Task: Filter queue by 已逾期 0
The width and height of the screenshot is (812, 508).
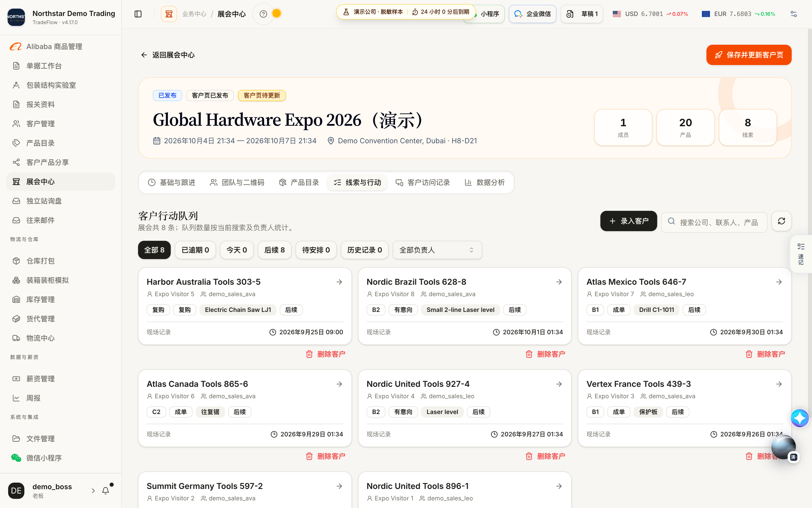Action: [195, 250]
